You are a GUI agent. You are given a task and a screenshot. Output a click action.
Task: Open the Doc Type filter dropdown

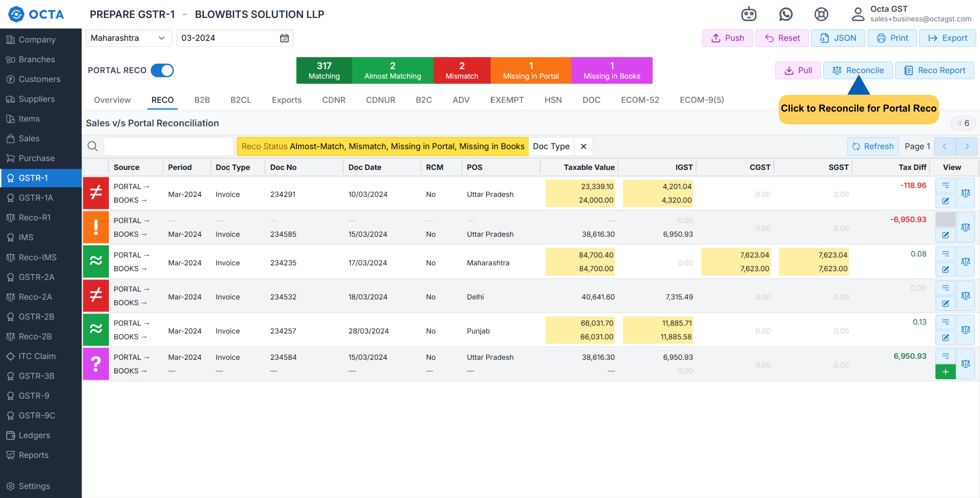coord(551,146)
